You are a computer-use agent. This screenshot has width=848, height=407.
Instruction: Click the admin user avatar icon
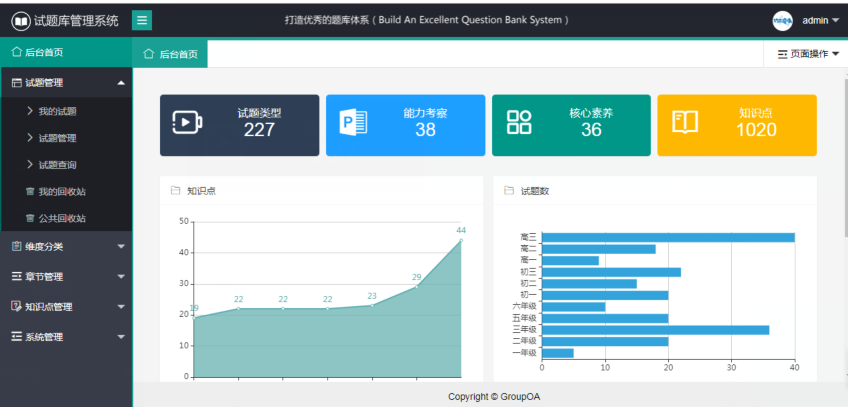[x=783, y=20]
